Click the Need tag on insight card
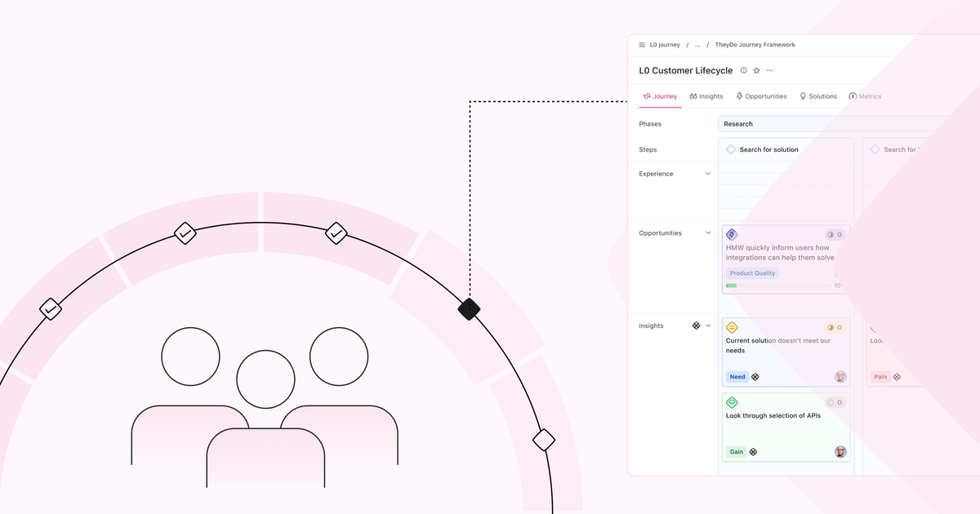The width and height of the screenshot is (980, 514). pyautogui.click(x=737, y=377)
